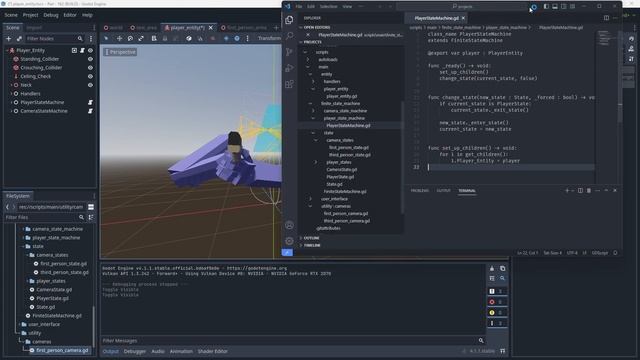Viewport: 640px width, 360px height.
Task: Open the Project menu in Godot
Action: [30, 15]
